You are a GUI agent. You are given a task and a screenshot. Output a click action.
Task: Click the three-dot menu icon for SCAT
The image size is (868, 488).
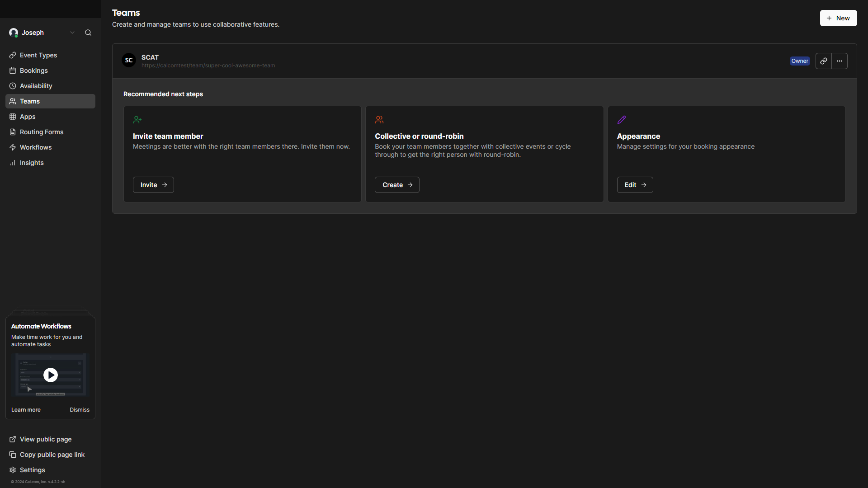tap(840, 61)
